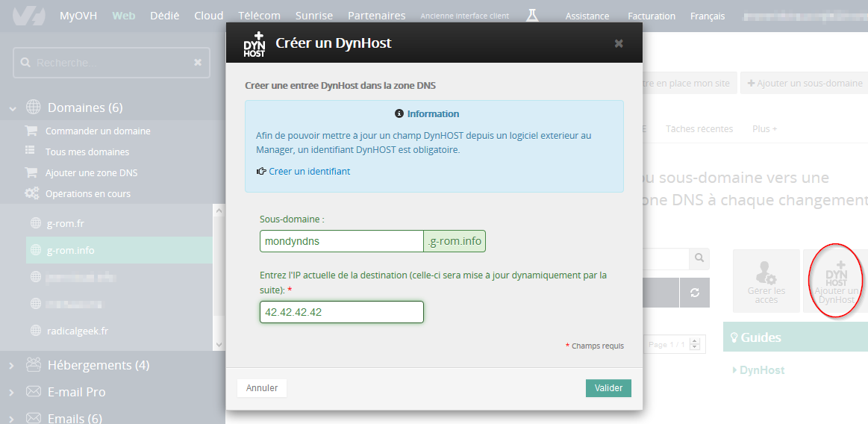Open the Facturation menu
Screen dimensions: 868x424
(652, 16)
